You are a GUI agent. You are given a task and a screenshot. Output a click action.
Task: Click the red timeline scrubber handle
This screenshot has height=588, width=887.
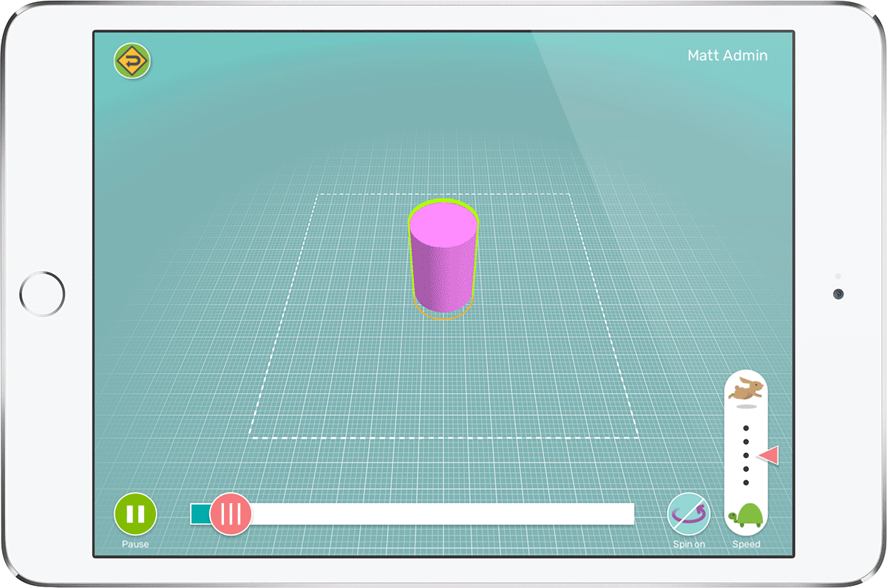231,514
